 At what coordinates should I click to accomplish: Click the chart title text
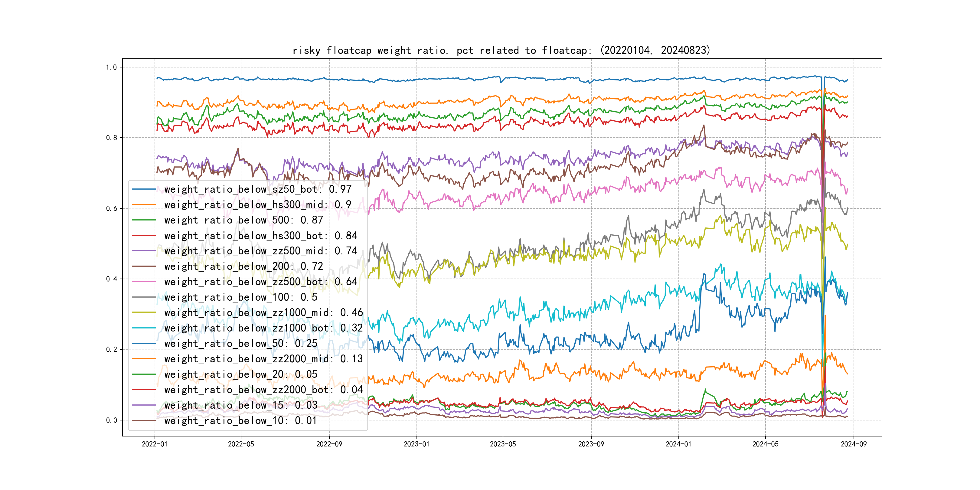point(501,50)
